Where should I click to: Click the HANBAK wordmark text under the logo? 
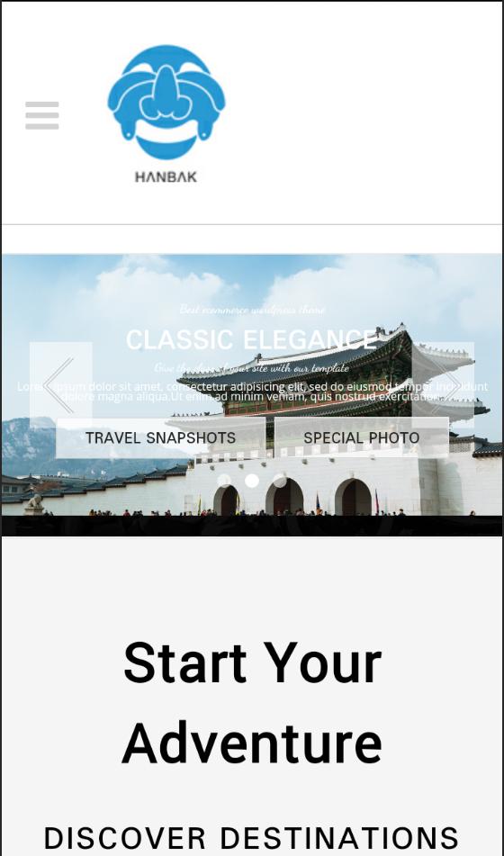[x=166, y=177]
